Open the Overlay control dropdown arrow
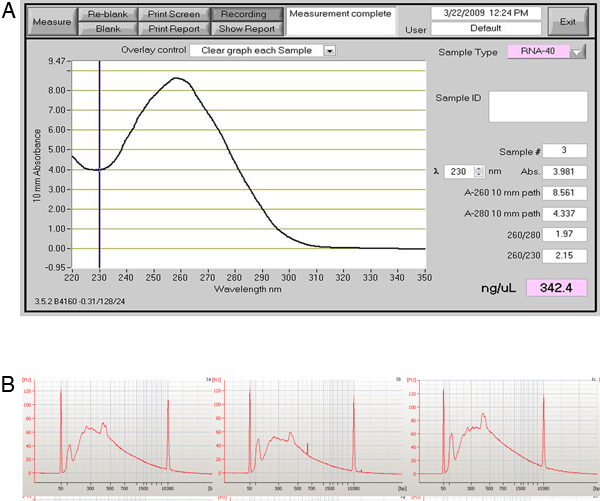Screen dimensions: 600x501 pyautogui.click(x=330, y=50)
